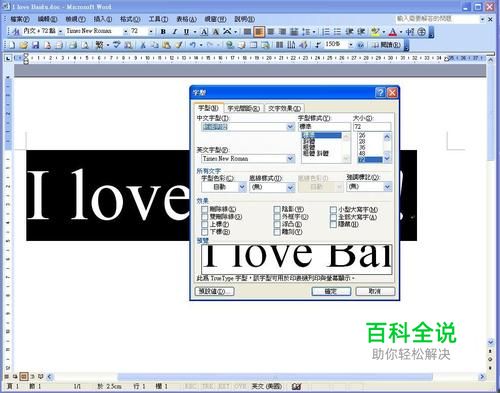Image resolution: width=500 pixels, height=393 pixels.
Task: Toggle Underline in the formatting toolbar
Action: (186, 32)
